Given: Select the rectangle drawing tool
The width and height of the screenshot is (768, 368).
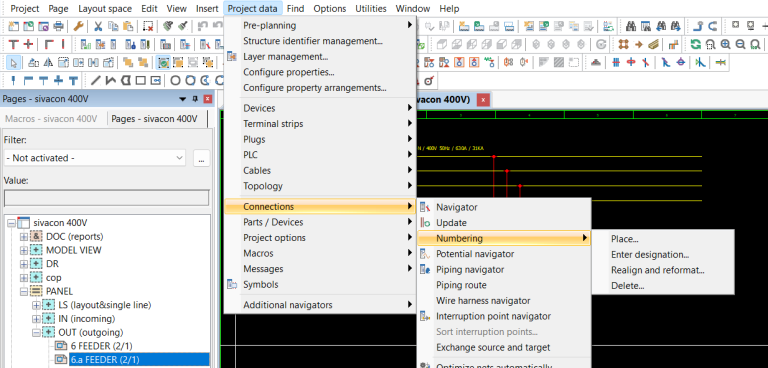Looking at the screenshot, I should point(141,80).
